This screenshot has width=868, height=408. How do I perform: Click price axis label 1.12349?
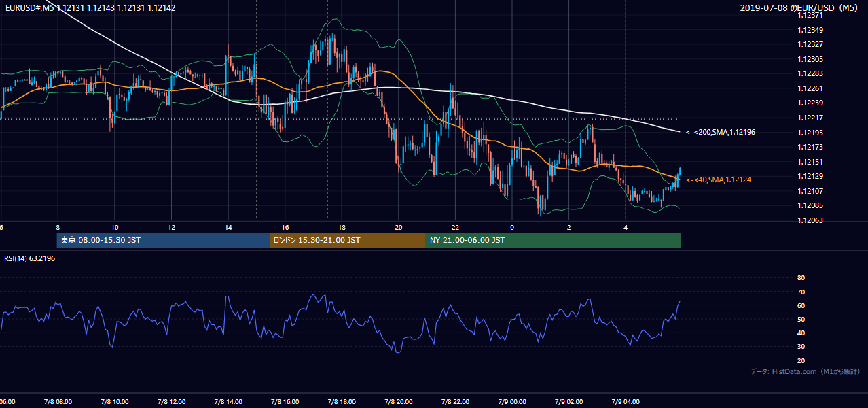point(811,30)
